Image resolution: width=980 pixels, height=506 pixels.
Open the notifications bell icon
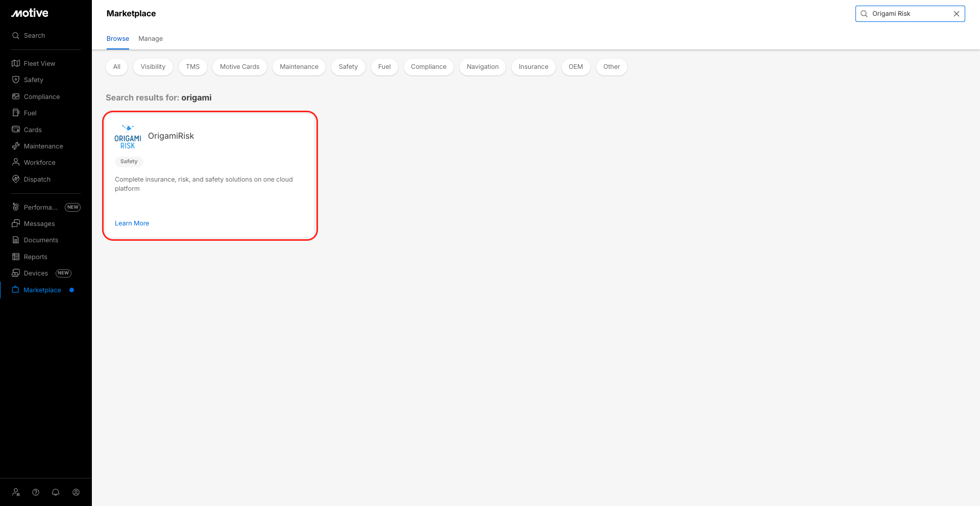click(56, 492)
